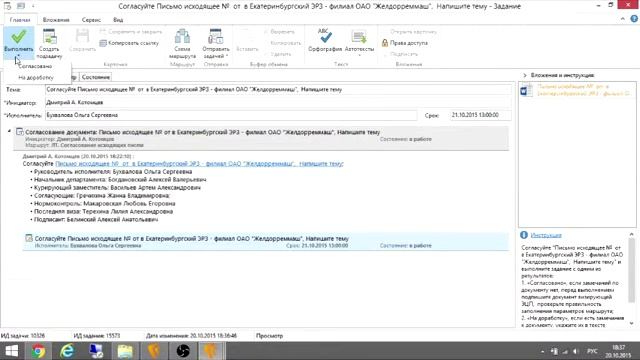Click Курирующий заместитель: Васильев Артем Александрович line

coord(117,188)
